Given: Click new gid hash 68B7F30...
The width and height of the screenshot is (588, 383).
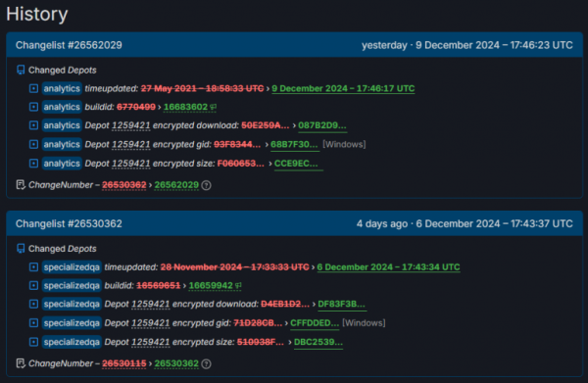Looking at the screenshot, I should [x=295, y=145].
